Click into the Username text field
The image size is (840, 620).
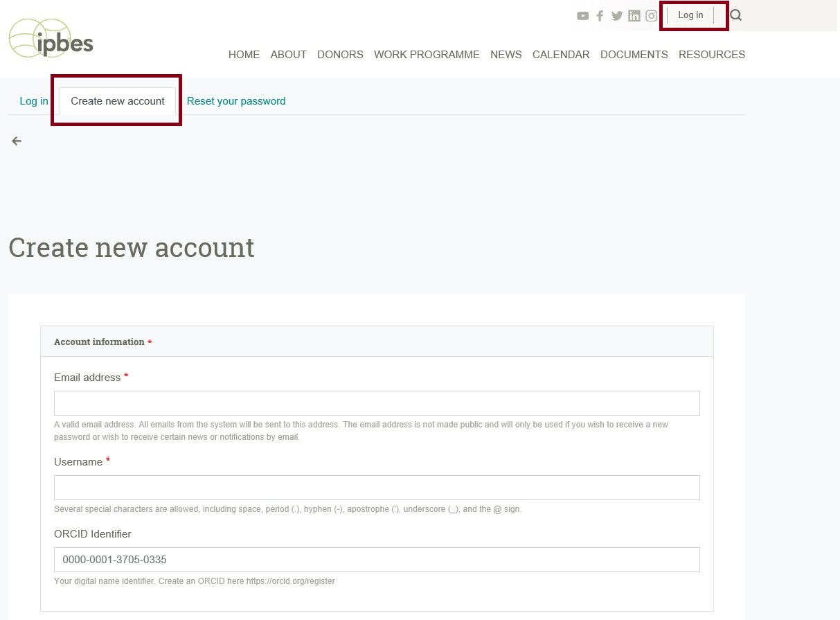point(377,488)
